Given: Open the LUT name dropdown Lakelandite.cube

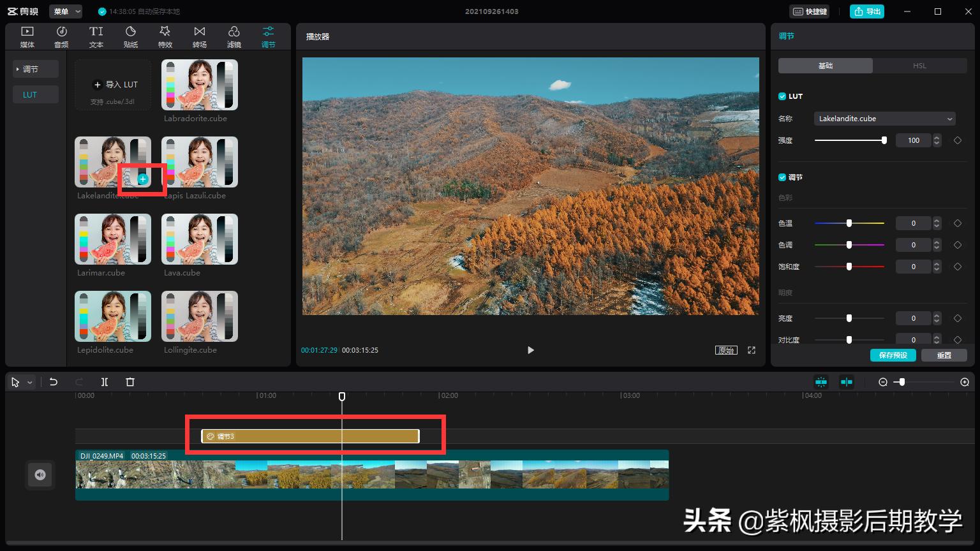Looking at the screenshot, I should [x=884, y=119].
